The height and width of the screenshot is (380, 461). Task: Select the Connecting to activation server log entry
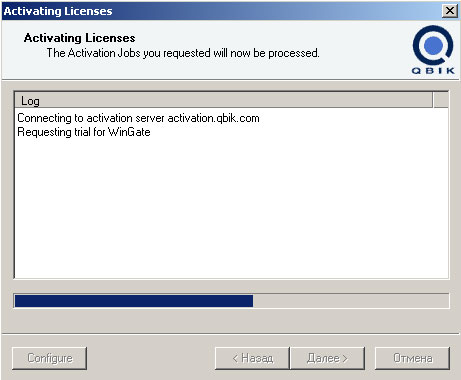pos(138,118)
